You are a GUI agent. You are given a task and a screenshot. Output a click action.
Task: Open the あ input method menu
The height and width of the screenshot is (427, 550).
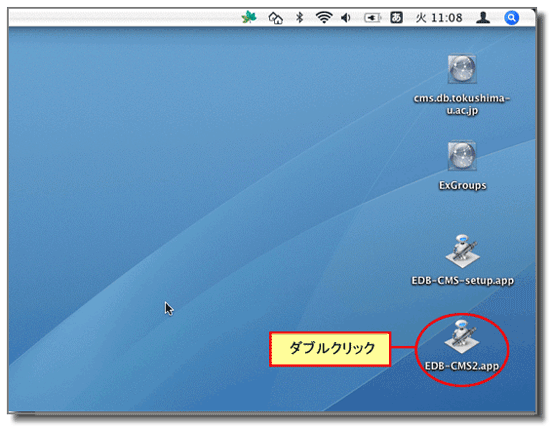click(x=396, y=17)
